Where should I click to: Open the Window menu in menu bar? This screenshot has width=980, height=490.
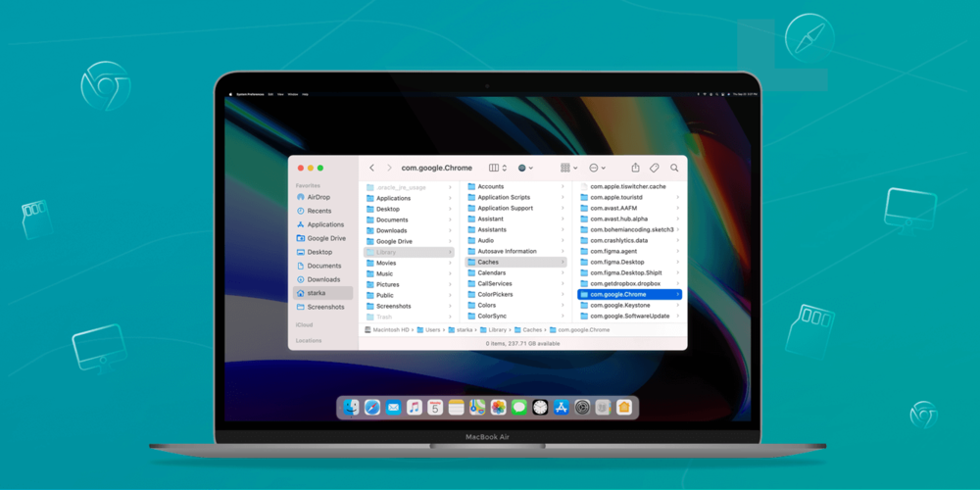(293, 94)
